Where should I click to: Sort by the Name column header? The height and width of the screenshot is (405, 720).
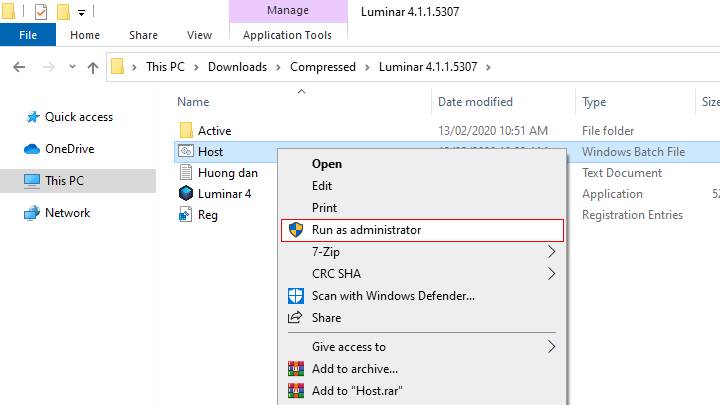pyautogui.click(x=193, y=101)
